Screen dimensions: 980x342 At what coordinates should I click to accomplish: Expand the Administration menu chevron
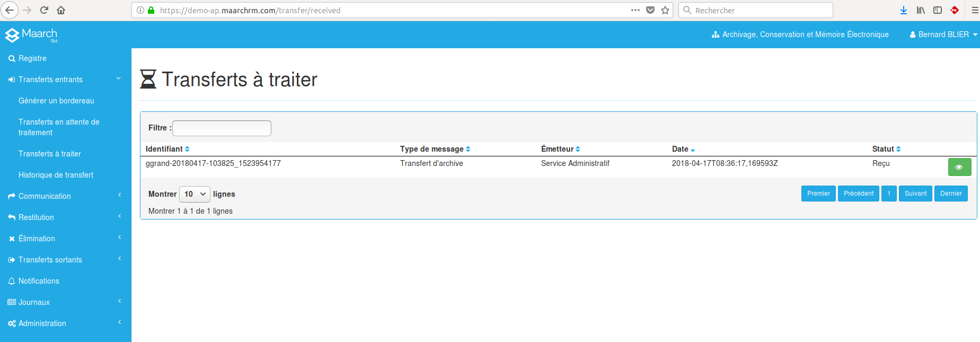120,322
